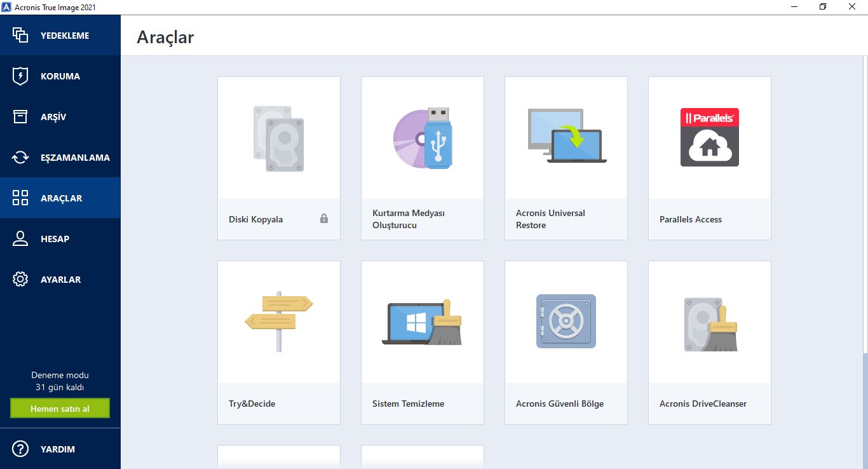Viewport: 868px width, 469px height.
Task: Open the EŞZAMANLAMA section
Action: tap(75, 158)
